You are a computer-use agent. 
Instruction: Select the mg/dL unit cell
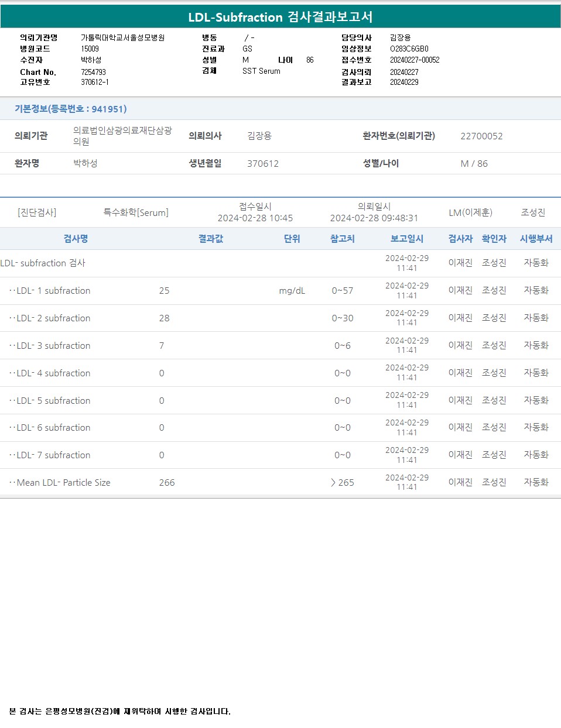pos(292,291)
